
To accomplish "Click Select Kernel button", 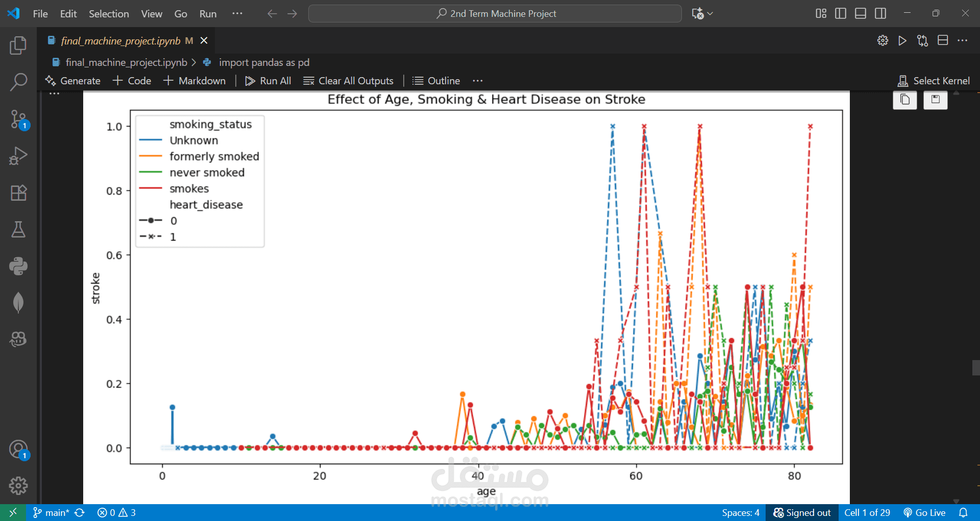I will (934, 81).
